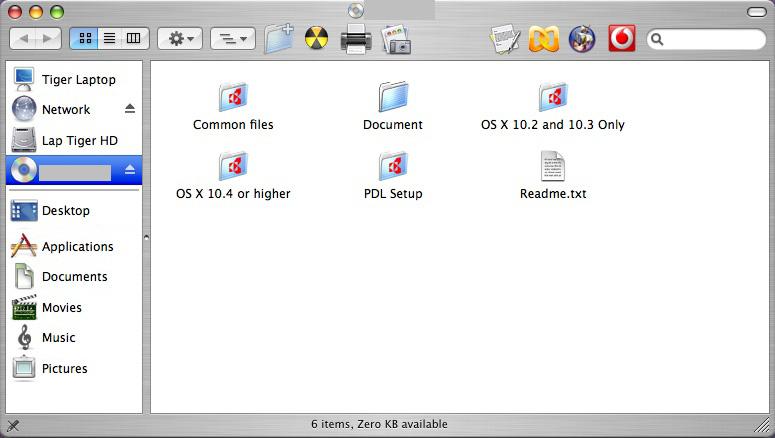
Task: Click the yellow minimize window button
Action: 36,12
